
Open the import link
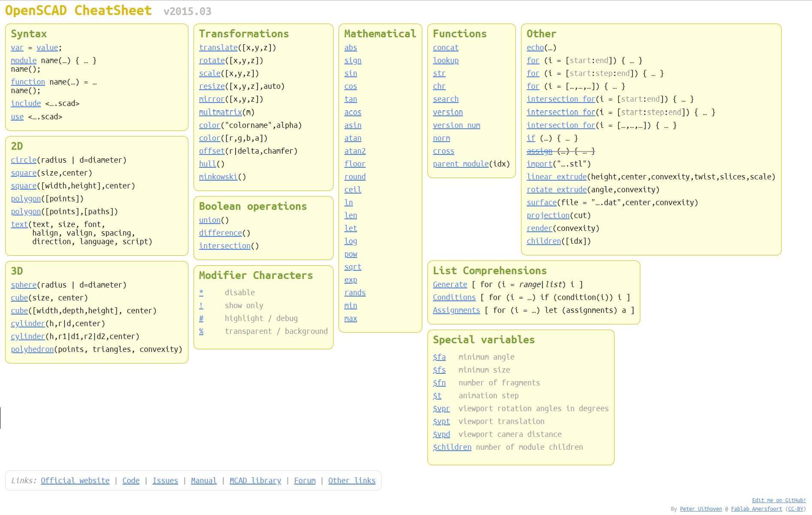click(539, 164)
